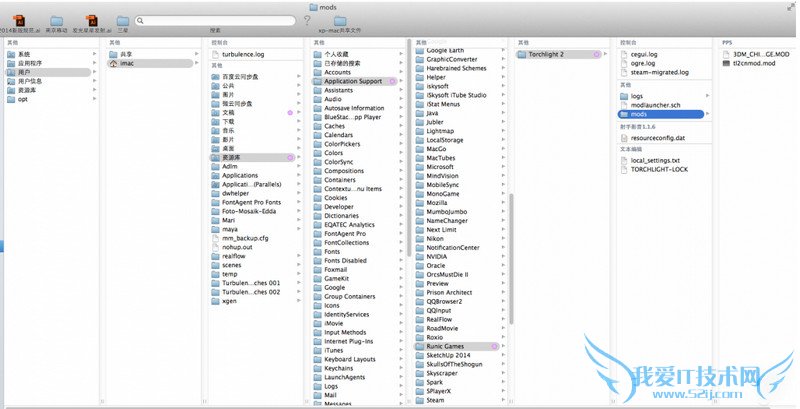Image resolution: width=800 pixels, height=409 pixels.
Task: Select the Steam folder icon
Action: point(419,400)
